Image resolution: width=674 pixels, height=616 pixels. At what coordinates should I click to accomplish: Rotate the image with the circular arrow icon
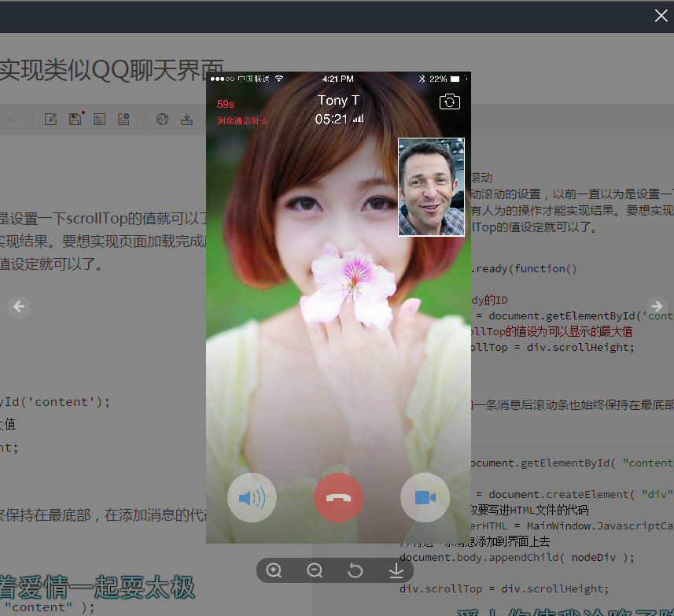click(355, 570)
